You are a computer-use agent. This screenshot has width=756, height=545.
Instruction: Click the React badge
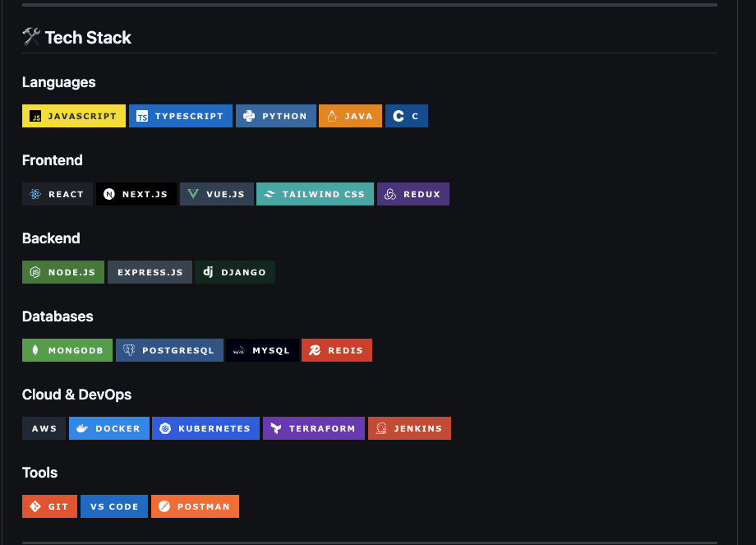tap(58, 194)
